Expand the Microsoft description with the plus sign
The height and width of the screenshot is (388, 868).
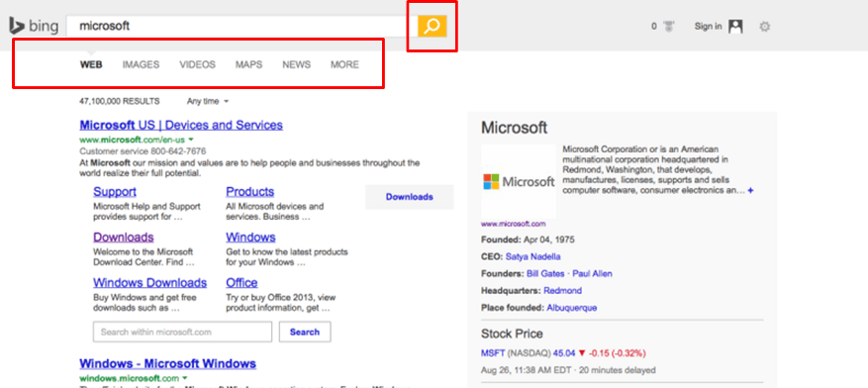tap(750, 190)
